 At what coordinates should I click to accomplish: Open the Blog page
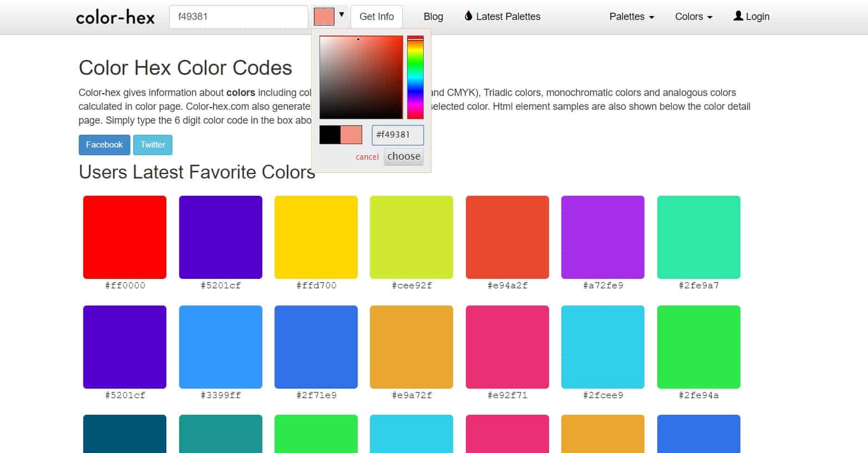coord(433,17)
